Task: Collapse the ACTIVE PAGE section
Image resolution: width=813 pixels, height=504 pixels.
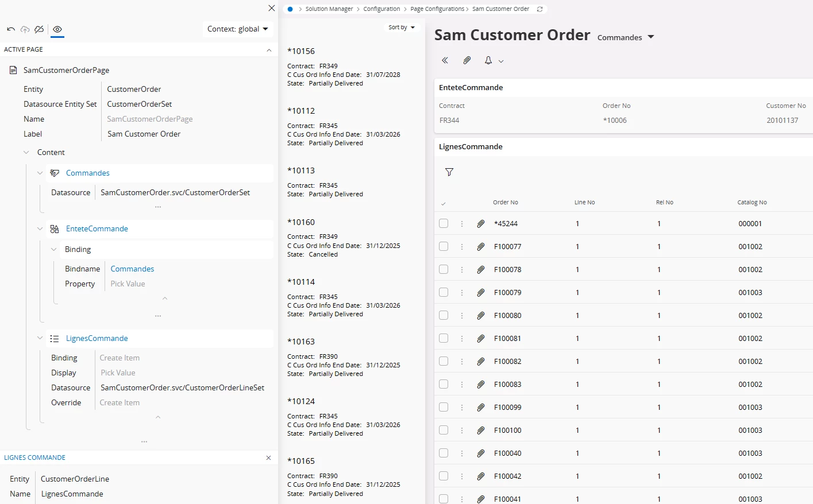Action: pyautogui.click(x=269, y=50)
